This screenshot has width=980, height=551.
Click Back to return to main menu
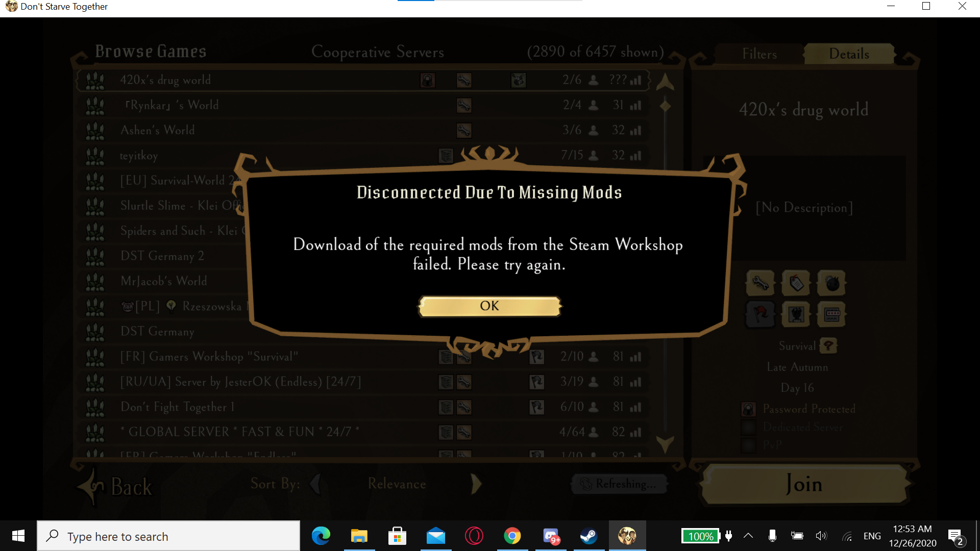(x=125, y=484)
